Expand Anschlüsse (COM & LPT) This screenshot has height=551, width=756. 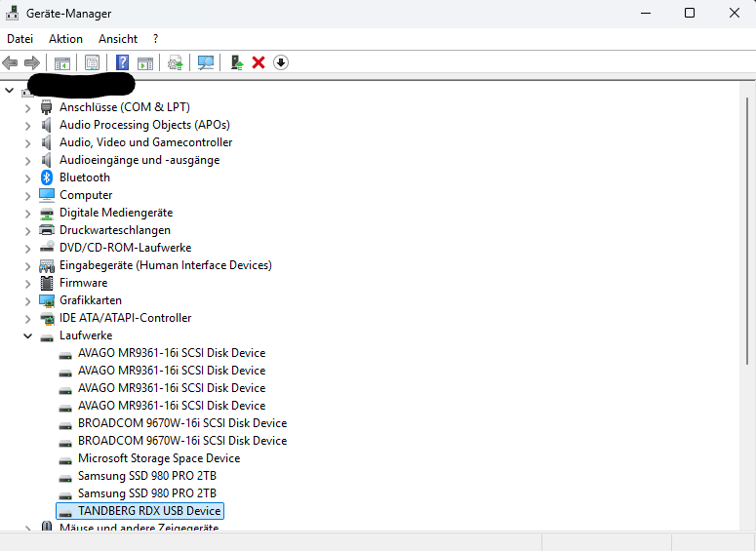pos(27,108)
